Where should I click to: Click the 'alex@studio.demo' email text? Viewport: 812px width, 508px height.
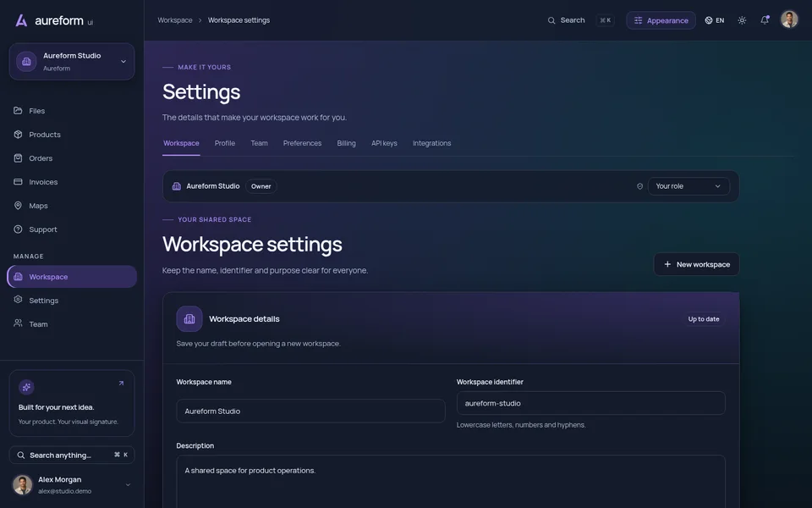[65, 491]
